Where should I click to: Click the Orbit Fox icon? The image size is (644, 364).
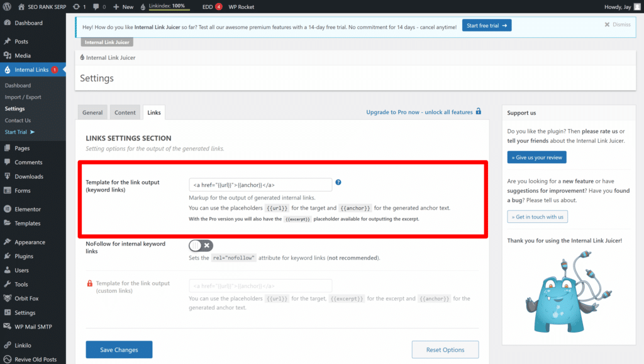click(8, 299)
